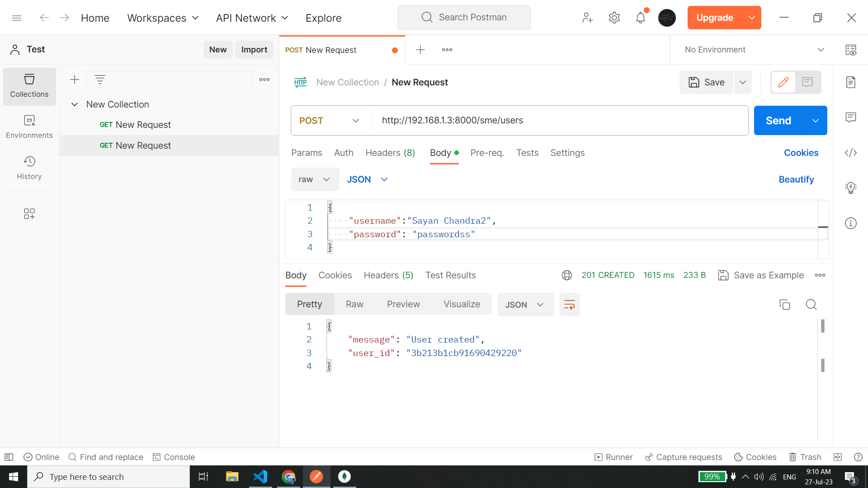Switch to the Headers (8) tab

[x=390, y=153]
